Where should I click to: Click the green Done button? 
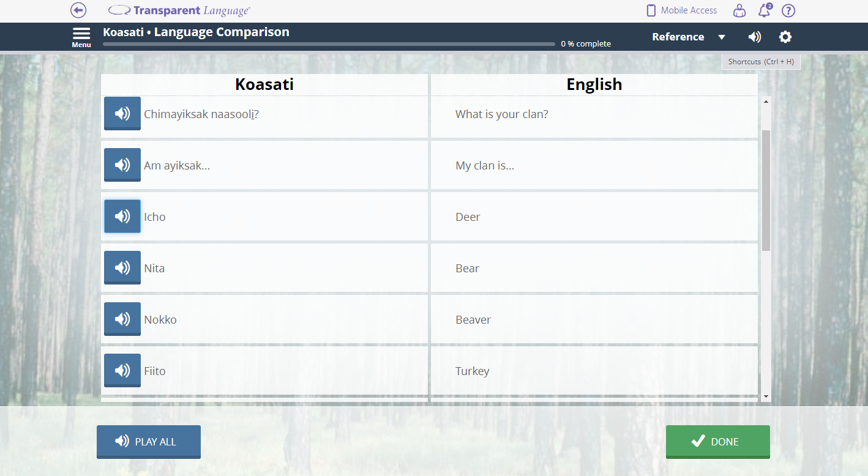point(717,442)
